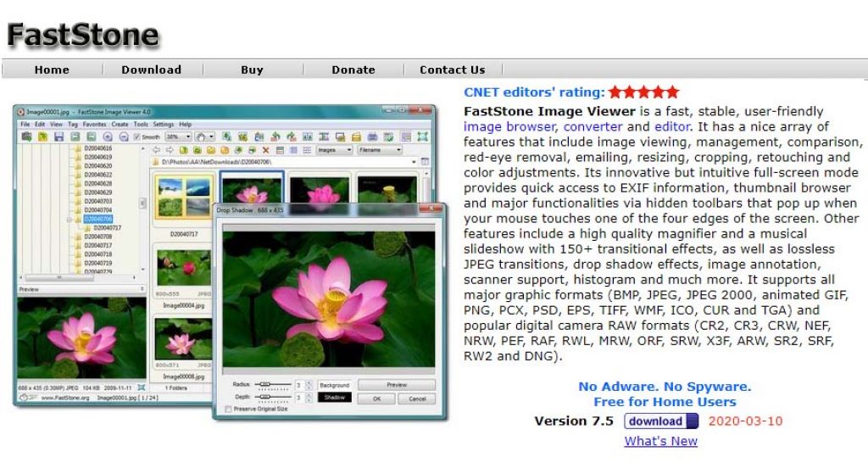The width and height of the screenshot is (868, 474).
Task: Click the back arrow in the browser toolbar
Action: pos(156,150)
